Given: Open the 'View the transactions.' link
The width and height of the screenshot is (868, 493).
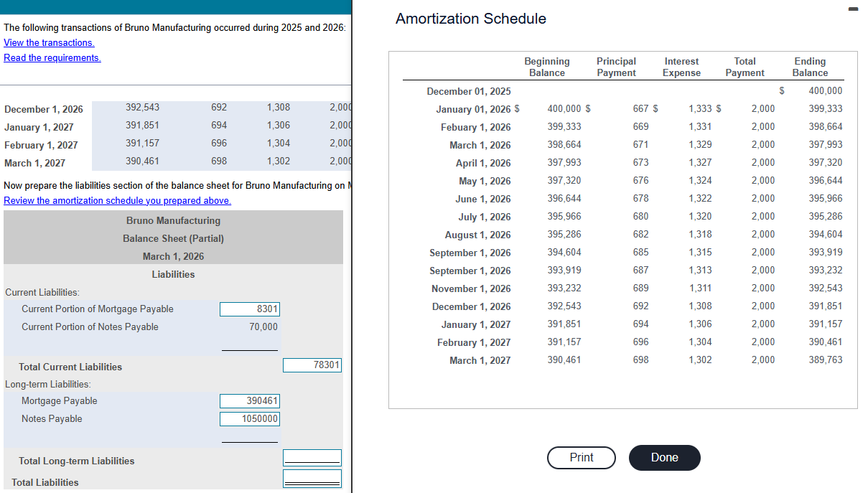Looking at the screenshot, I should (x=49, y=42).
